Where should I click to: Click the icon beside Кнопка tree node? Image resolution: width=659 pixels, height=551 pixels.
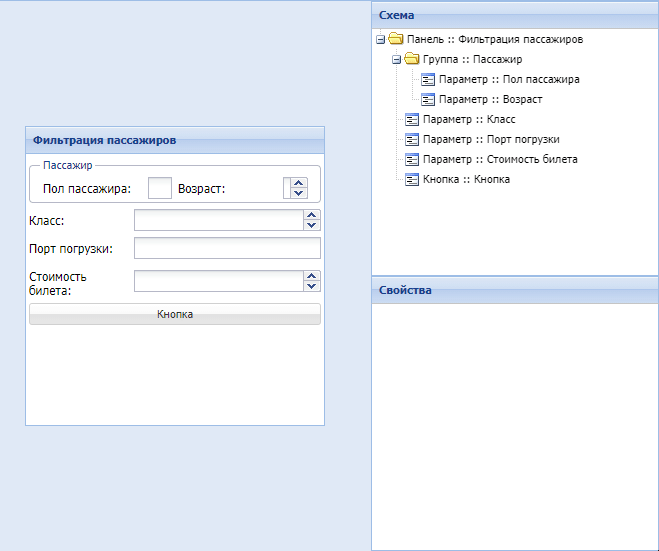pyautogui.click(x=412, y=180)
